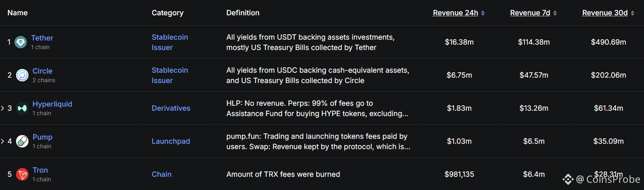Screen dimensions: 644x190
Task: Open the Tron protocol link
Action: 40,170
